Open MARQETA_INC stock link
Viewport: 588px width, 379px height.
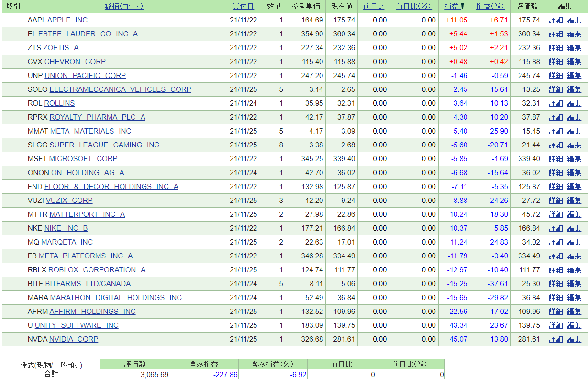67,242
